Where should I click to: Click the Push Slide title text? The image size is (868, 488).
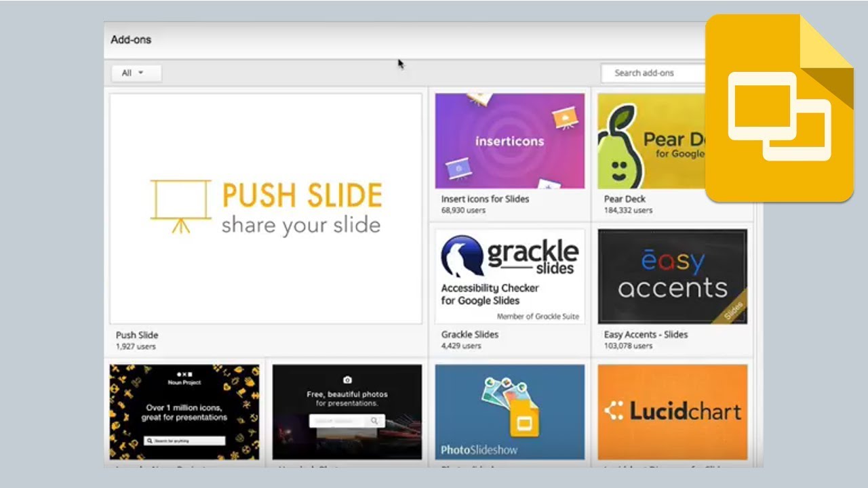(137, 335)
